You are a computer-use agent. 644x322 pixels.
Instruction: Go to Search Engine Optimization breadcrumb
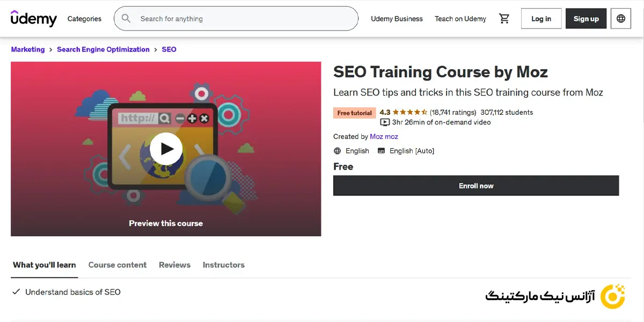pyautogui.click(x=103, y=49)
